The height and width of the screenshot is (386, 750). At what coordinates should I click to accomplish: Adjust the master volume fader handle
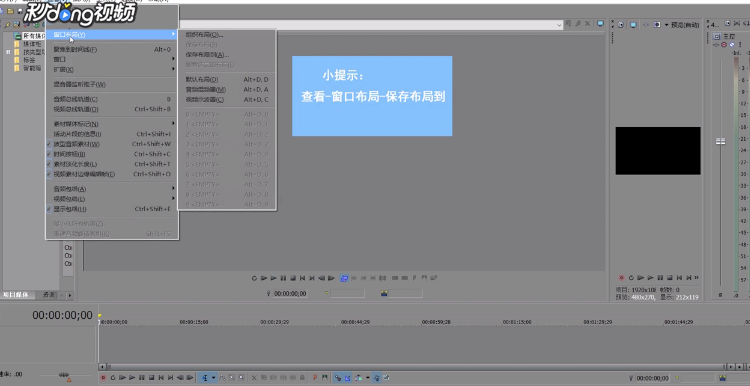coord(720,141)
